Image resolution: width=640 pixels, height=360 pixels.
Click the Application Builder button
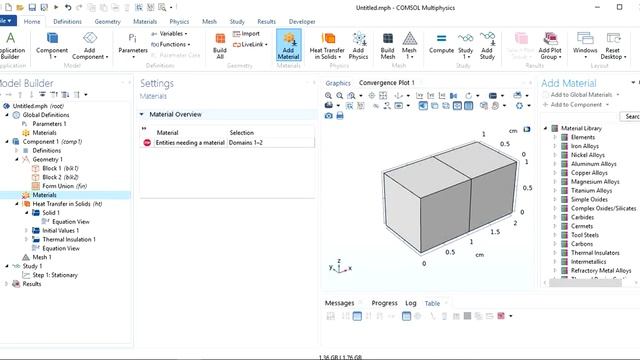pos(10,45)
